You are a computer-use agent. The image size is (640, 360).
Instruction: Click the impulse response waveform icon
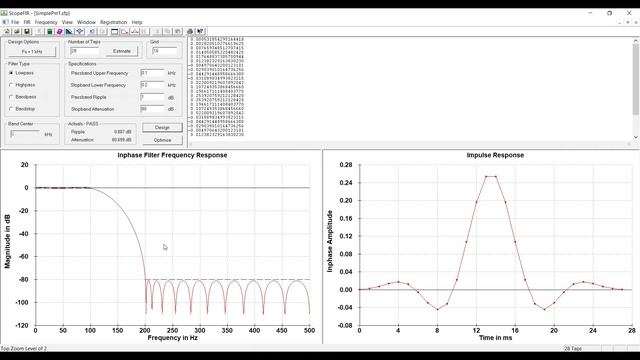coord(135,31)
